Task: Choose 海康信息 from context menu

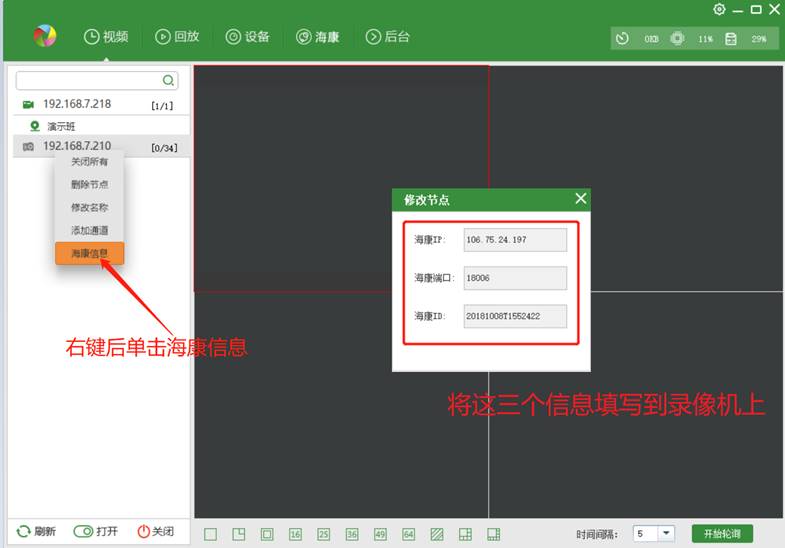Action: (89, 253)
